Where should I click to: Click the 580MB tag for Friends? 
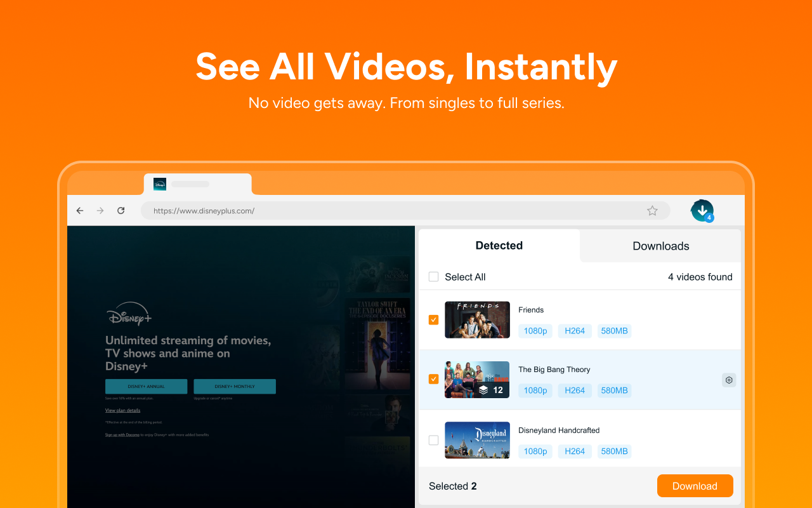tap(614, 331)
